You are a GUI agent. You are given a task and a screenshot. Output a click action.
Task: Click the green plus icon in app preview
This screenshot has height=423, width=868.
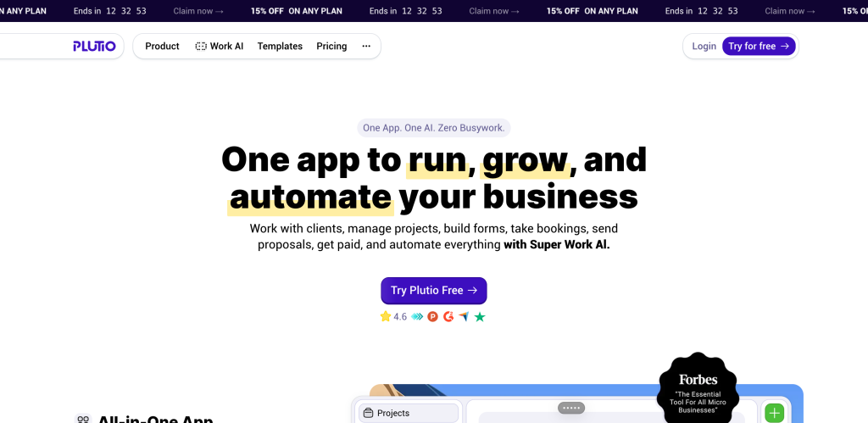774,413
